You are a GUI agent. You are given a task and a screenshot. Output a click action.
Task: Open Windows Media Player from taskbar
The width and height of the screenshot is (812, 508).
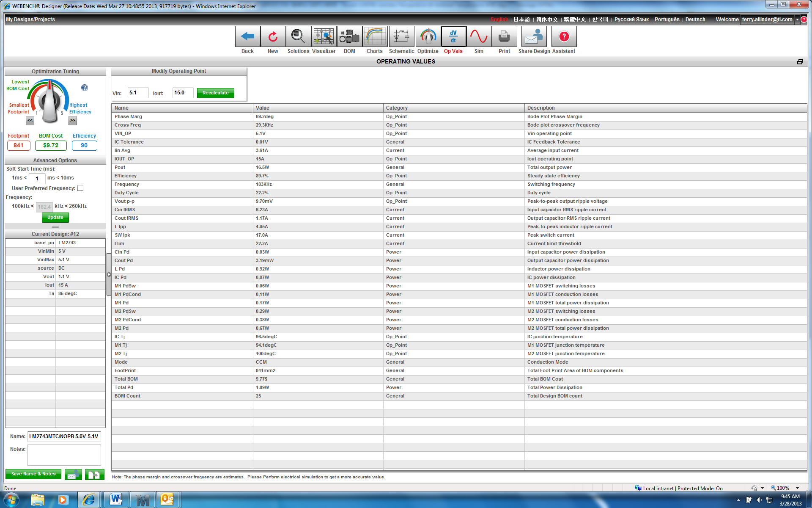point(63,500)
